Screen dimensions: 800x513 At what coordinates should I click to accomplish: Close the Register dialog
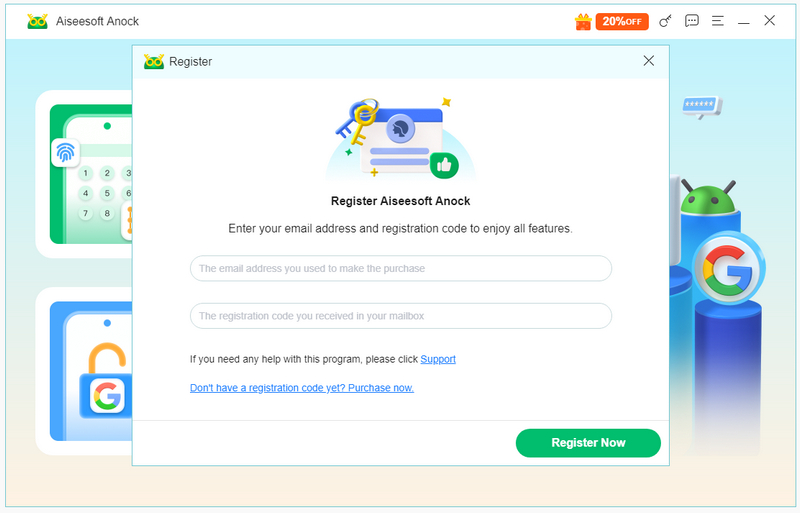pyautogui.click(x=649, y=61)
